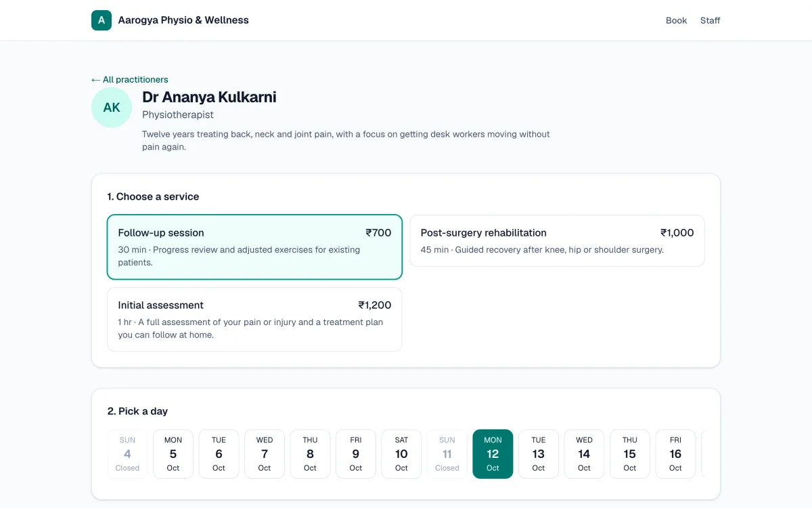Select the Initial assessment service
The image size is (812, 508).
click(254, 320)
